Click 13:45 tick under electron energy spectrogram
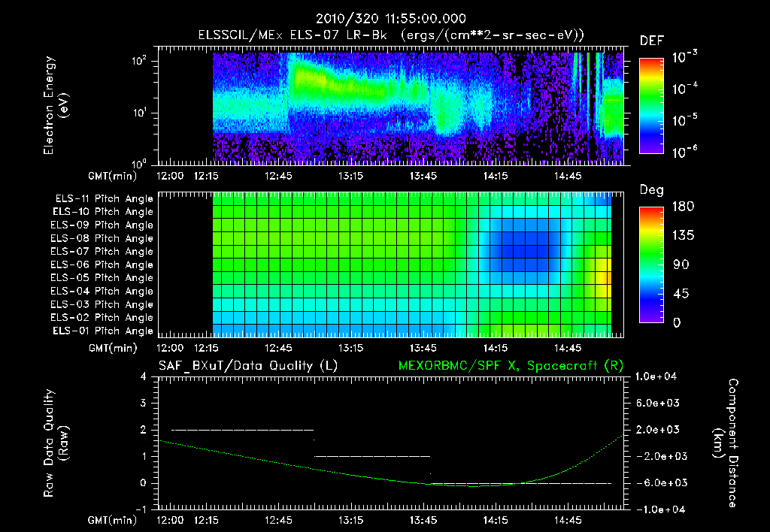Image resolution: width=770 pixels, height=532 pixels. point(423,176)
